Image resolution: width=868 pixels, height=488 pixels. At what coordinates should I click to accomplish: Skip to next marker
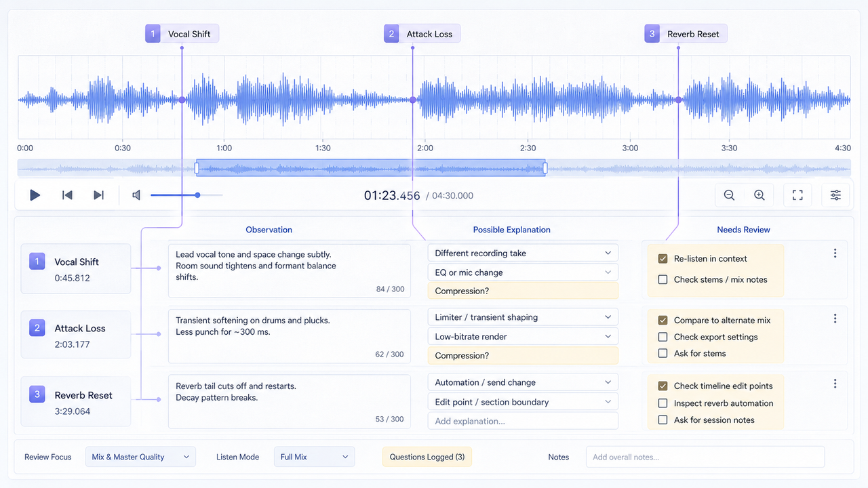tap(98, 195)
